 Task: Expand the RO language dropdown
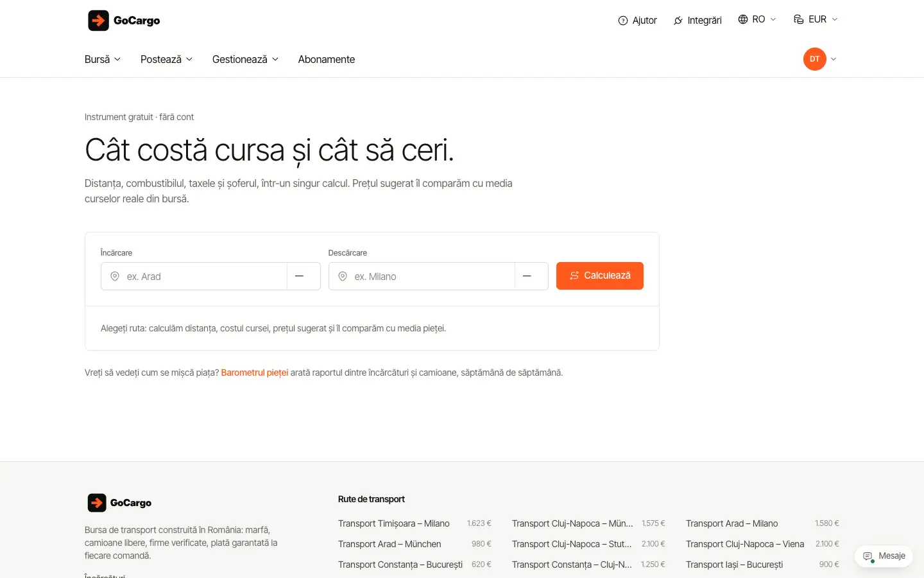[x=757, y=19]
